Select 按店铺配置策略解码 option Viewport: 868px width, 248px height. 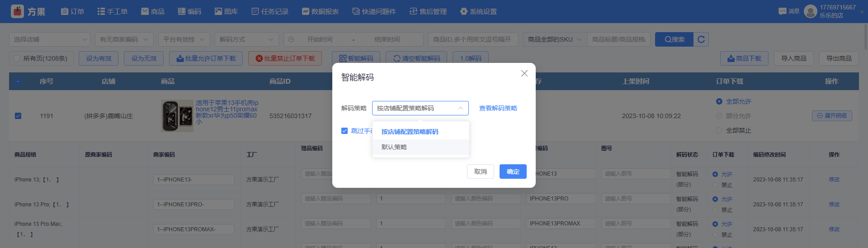coord(420,132)
